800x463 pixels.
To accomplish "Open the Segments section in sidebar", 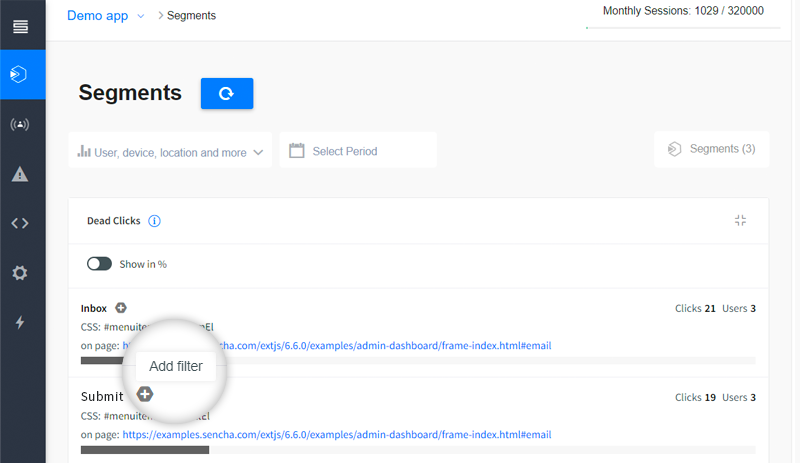I will [x=22, y=75].
